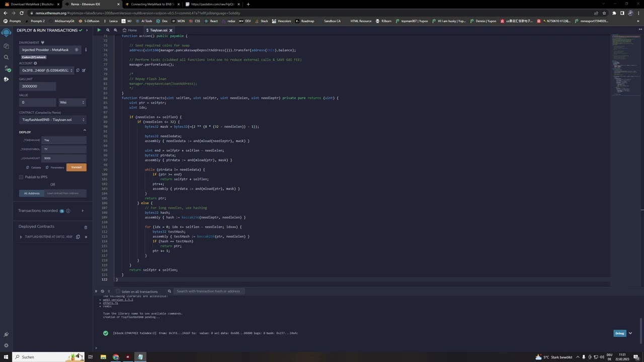
Task: Open the Account selection dropdown
Action: [x=46, y=70]
